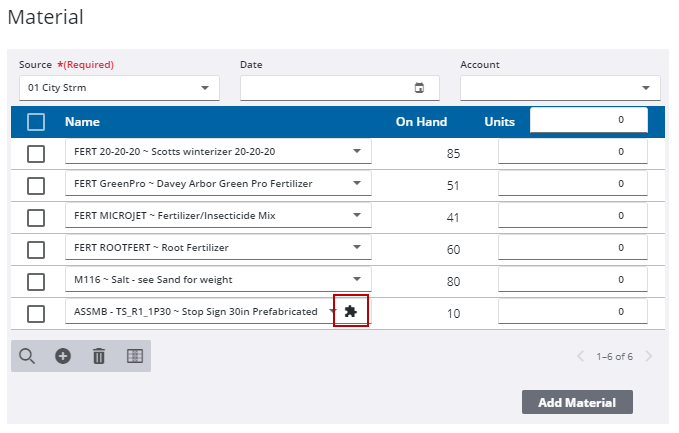Click the header Units input field

(x=588, y=120)
